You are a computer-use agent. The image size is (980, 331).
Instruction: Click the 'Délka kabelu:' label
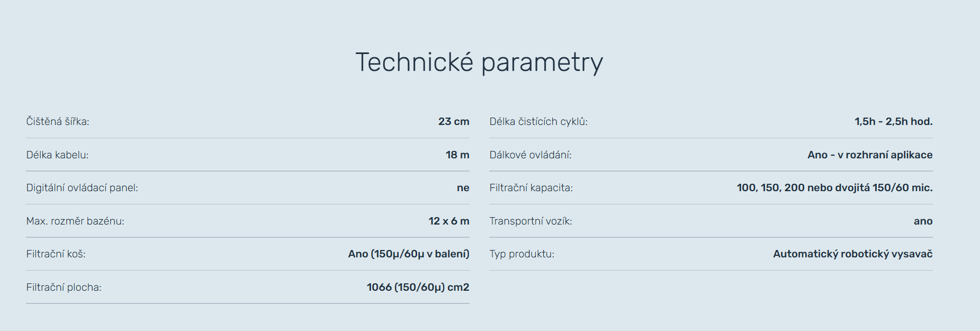pos(57,155)
